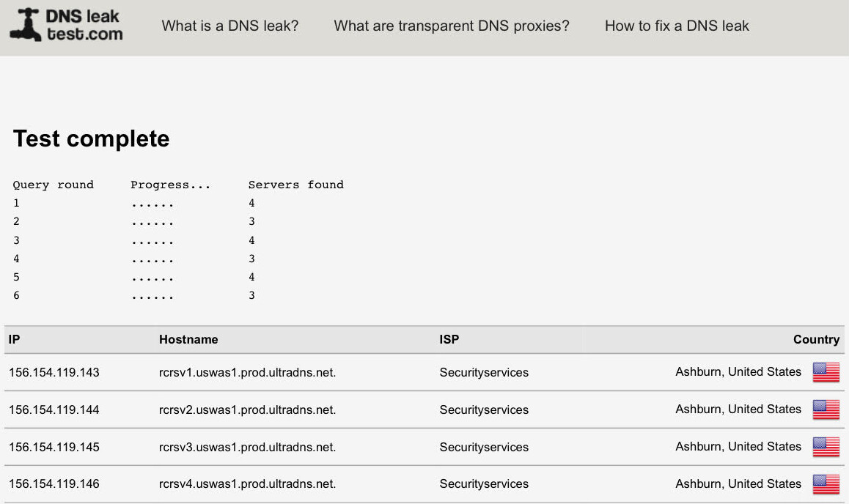Click the US flag for 156.154.119.143
The height and width of the screenshot is (504, 849).
[826, 372]
